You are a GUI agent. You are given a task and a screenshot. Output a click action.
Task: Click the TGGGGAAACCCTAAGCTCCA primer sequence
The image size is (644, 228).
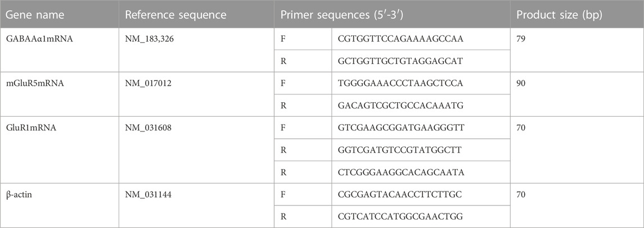click(389, 84)
